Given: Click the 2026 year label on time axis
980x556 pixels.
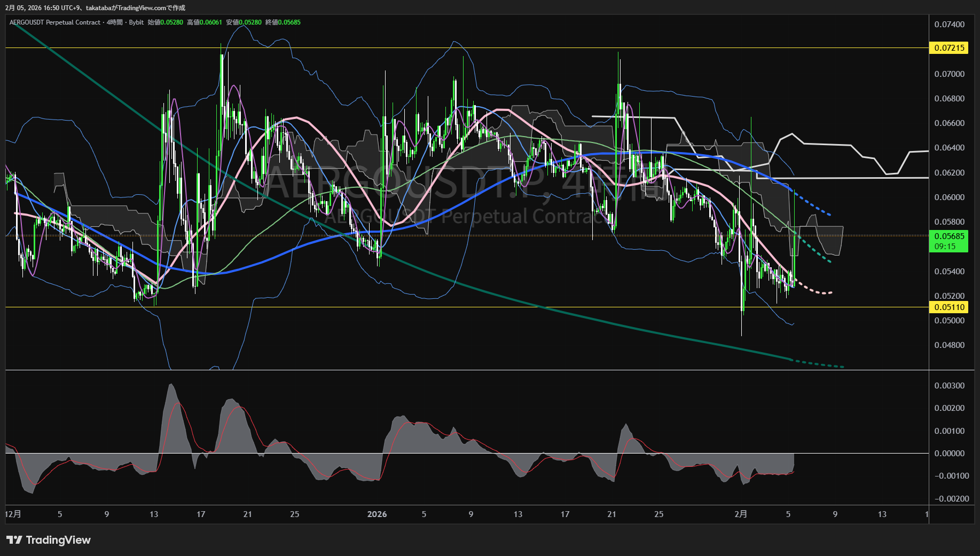Looking at the screenshot, I should [377, 514].
